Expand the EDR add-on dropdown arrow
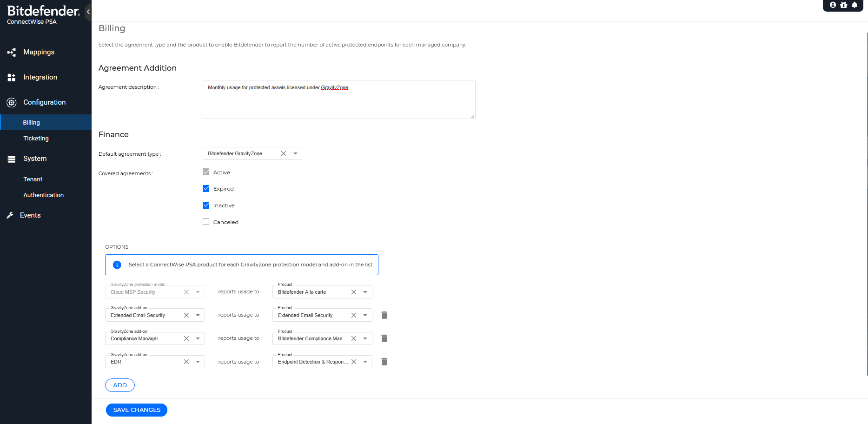The width and height of the screenshot is (868, 424). coord(198,362)
